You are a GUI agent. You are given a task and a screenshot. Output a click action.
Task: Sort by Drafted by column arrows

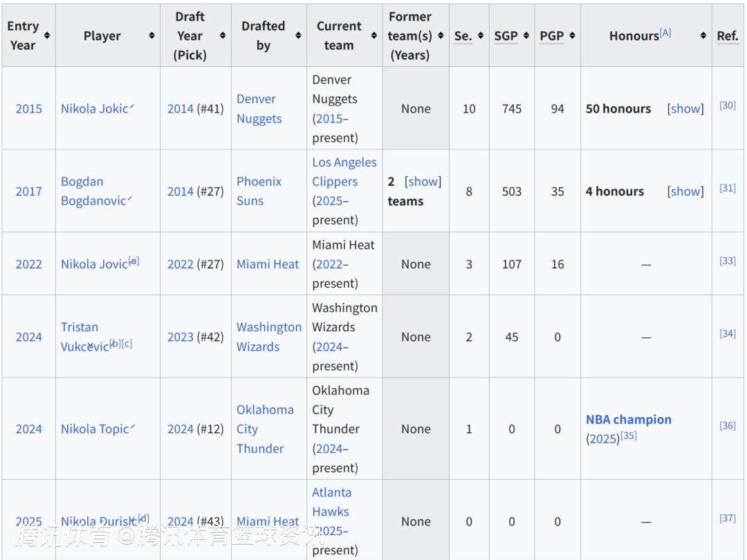[x=298, y=35]
